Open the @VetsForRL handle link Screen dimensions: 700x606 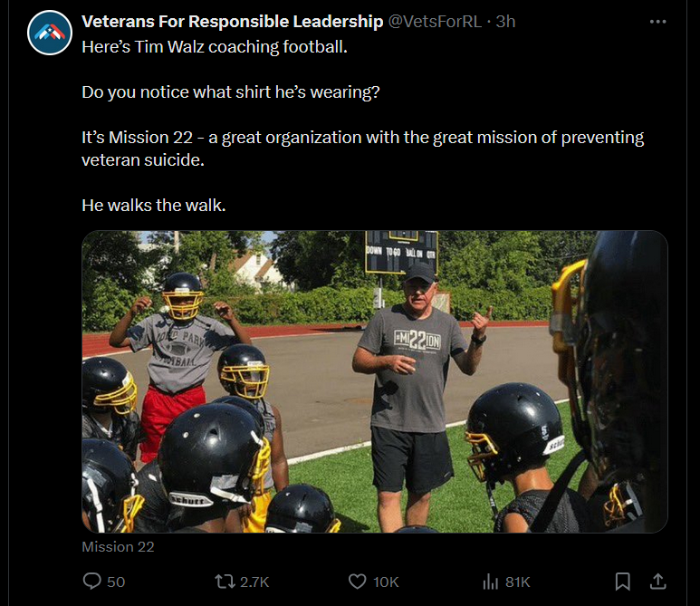click(435, 21)
